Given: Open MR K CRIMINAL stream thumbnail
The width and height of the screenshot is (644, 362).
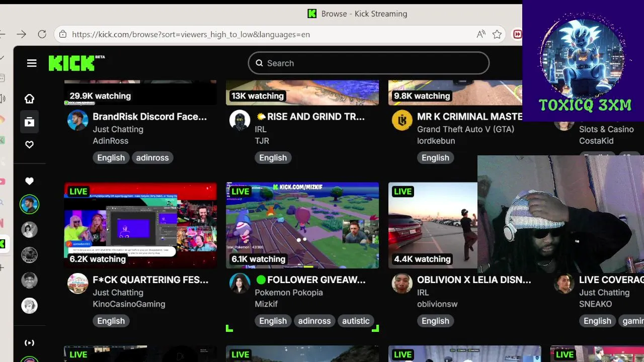Looking at the screenshot, I should (455, 93).
